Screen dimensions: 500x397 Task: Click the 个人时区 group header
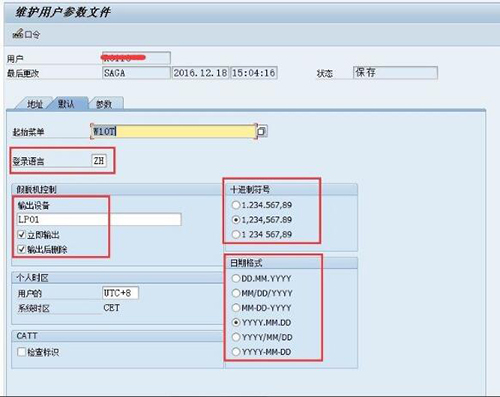pos(32,278)
